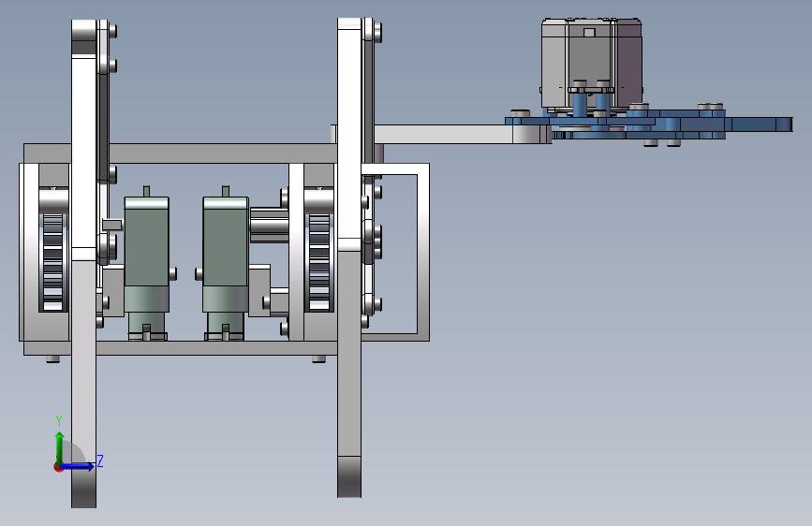The height and width of the screenshot is (526, 812).
Task: Select the left green motor in the frame
Action: [146, 262]
